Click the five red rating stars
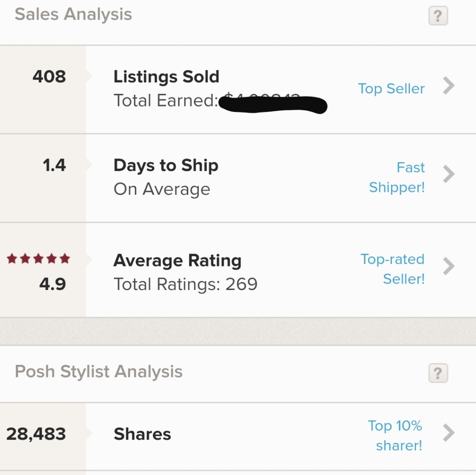 pos(38,258)
